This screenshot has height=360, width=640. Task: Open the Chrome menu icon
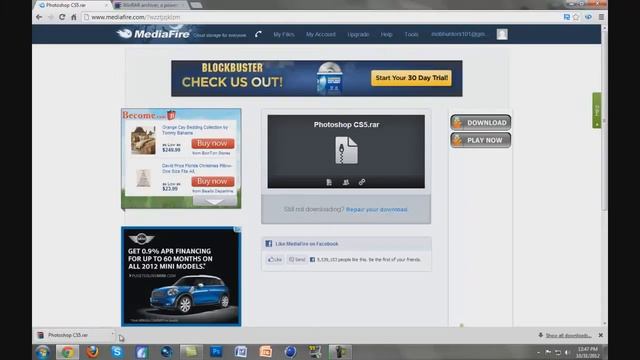601,17
